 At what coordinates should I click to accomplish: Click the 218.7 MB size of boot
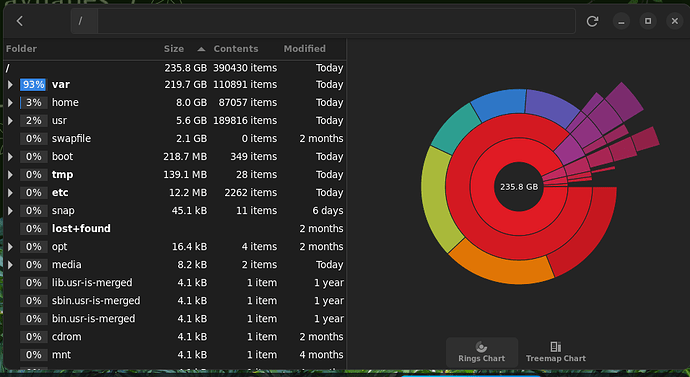(x=185, y=157)
